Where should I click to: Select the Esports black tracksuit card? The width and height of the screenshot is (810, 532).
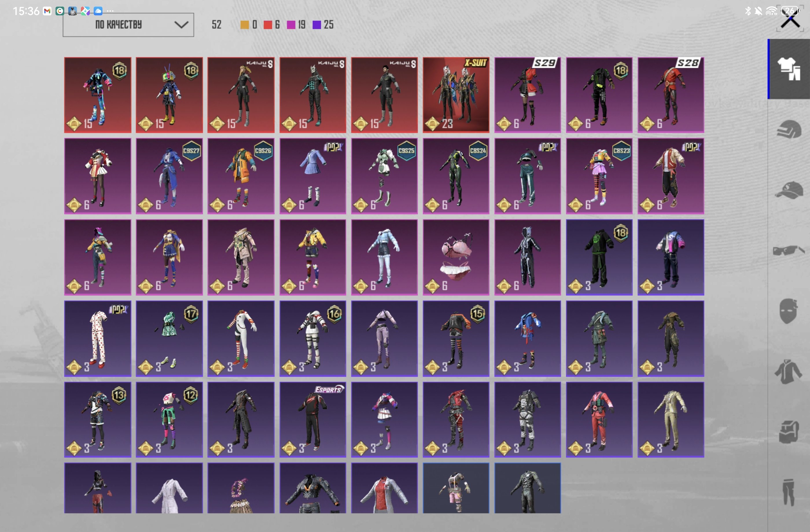point(313,420)
